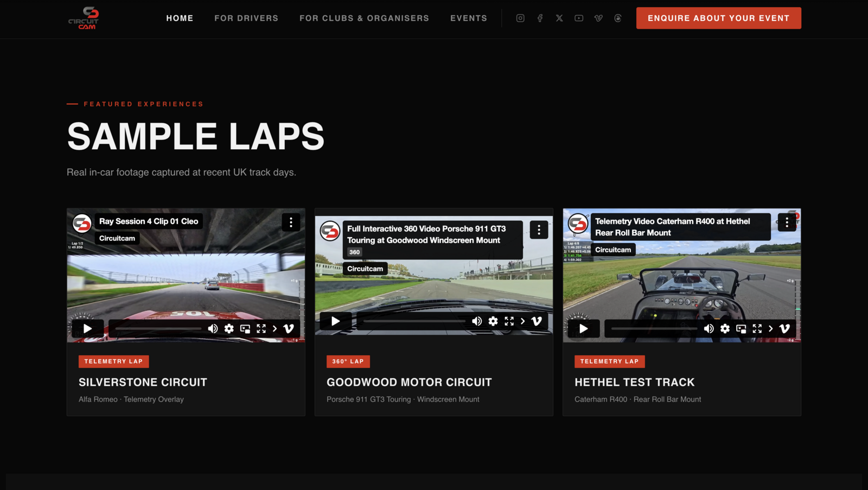868x490 pixels.
Task: Click the Vimeo logo in the Hethel player
Action: [784, 328]
